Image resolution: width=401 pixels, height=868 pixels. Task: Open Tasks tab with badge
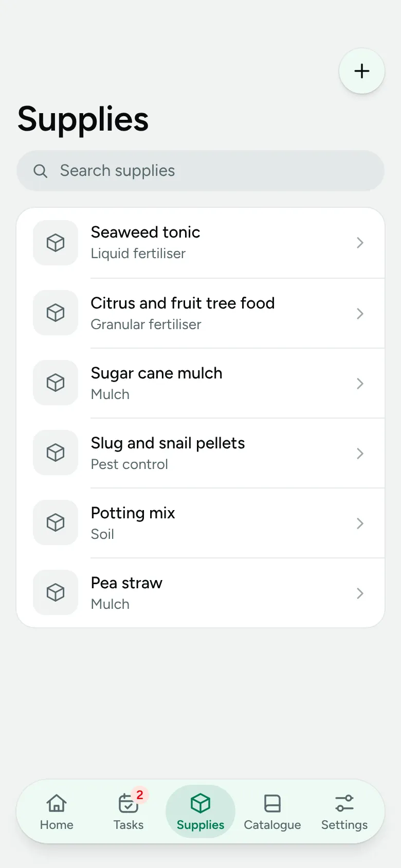[129, 811]
